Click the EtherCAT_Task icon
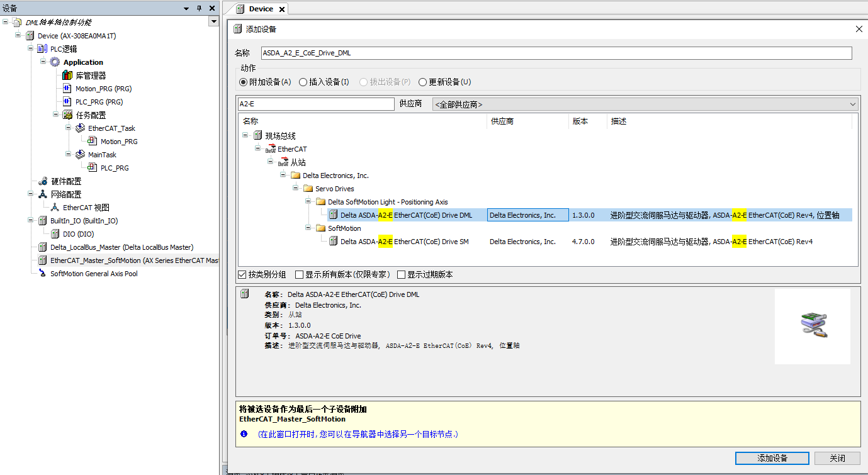Viewport: 868px width, 475px height. (x=81, y=128)
